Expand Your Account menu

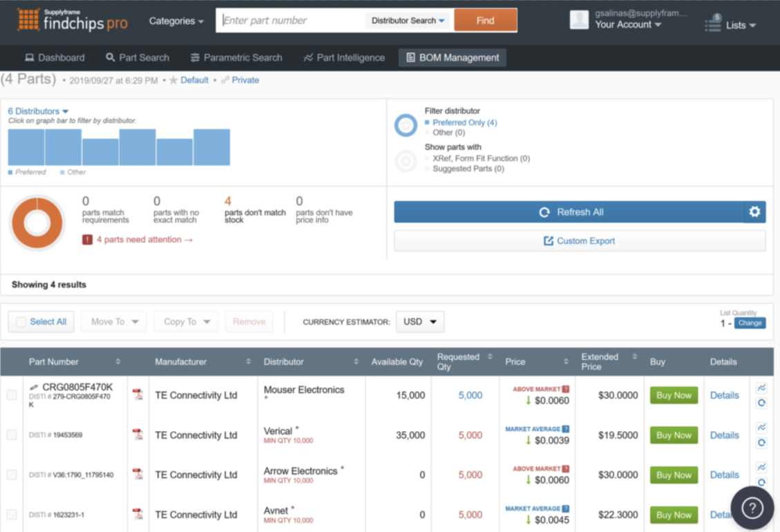628,24
